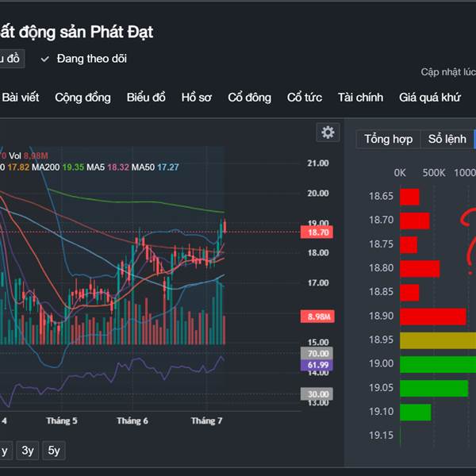Screen dimensions: 476x476
Task: Click the MA5 18.32 indicator legend
Action: 108,167
